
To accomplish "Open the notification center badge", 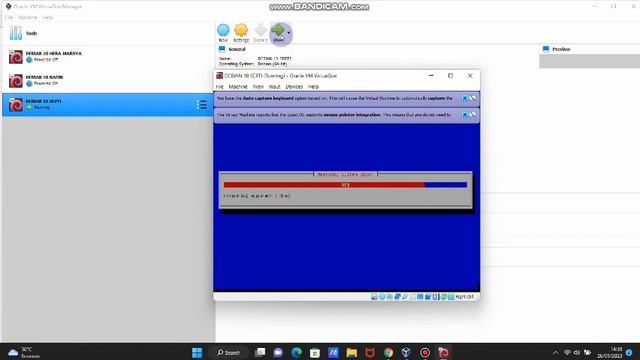I will pyautogui.click(x=629, y=352).
